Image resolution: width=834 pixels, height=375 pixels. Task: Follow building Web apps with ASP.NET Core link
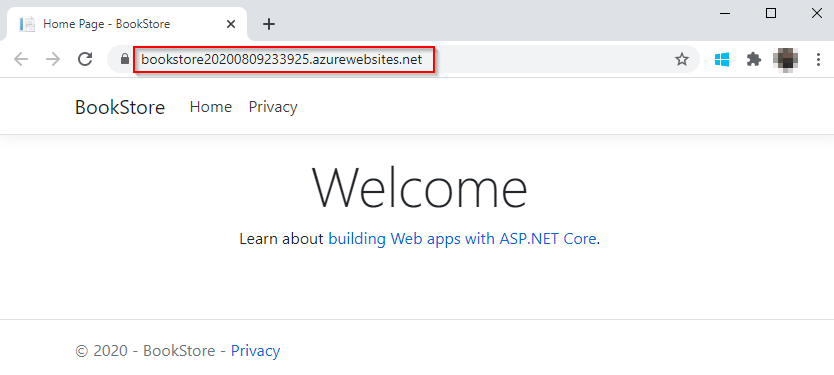click(x=462, y=239)
